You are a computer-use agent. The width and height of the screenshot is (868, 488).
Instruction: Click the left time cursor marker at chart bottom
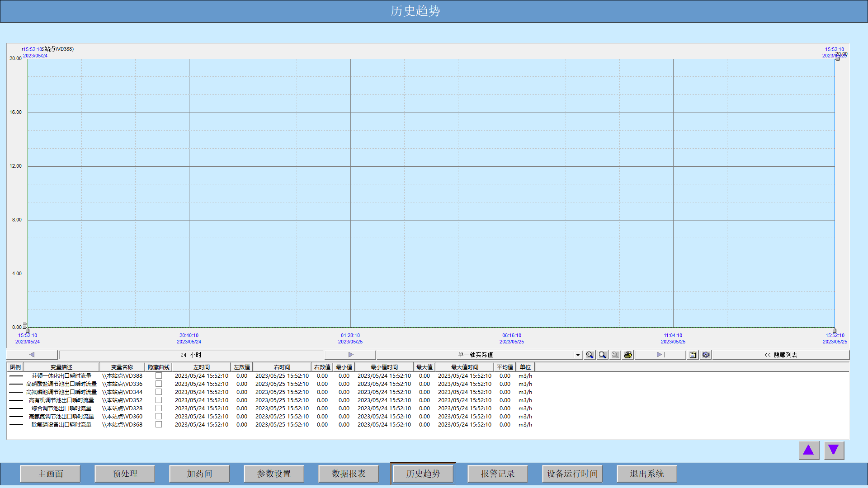click(28, 330)
